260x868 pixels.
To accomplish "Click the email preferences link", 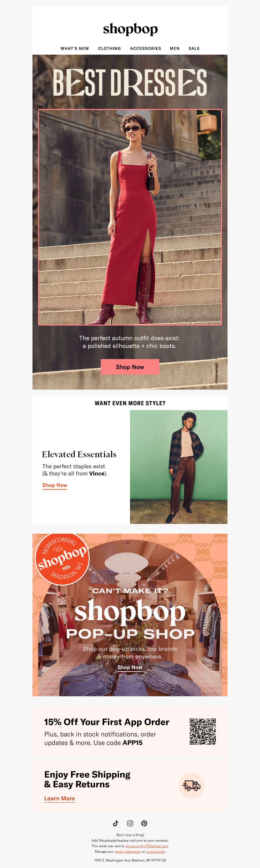I will [128, 851].
